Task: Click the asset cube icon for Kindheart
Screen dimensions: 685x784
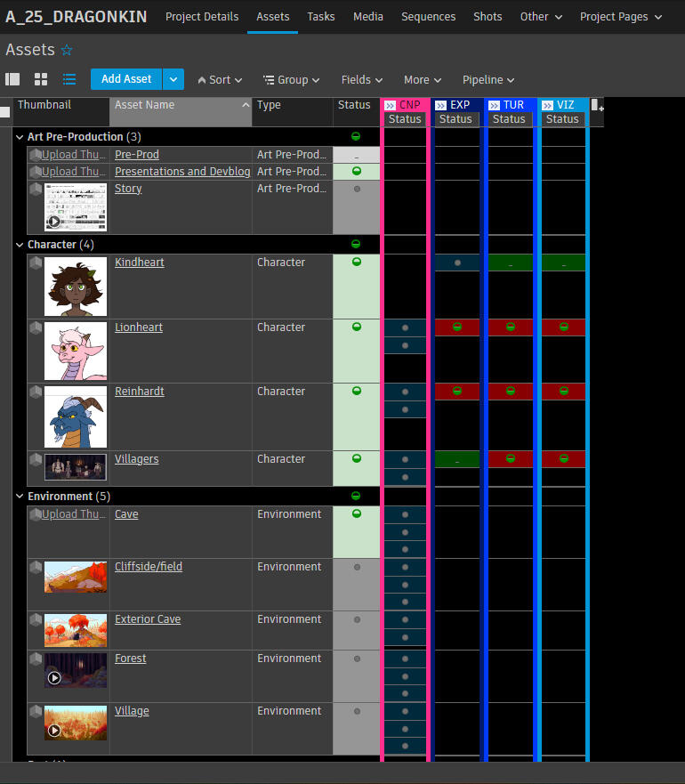Action: (x=36, y=263)
